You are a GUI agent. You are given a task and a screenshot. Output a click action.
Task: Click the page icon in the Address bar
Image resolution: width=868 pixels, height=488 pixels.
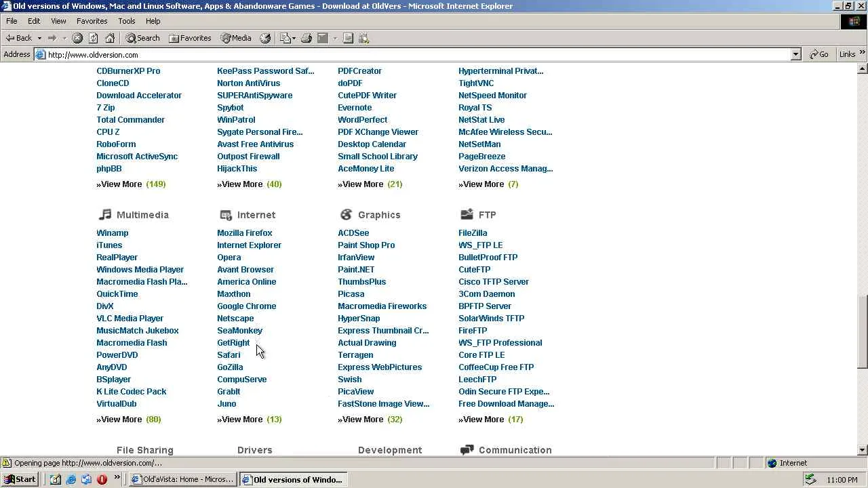pyautogui.click(x=41, y=55)
